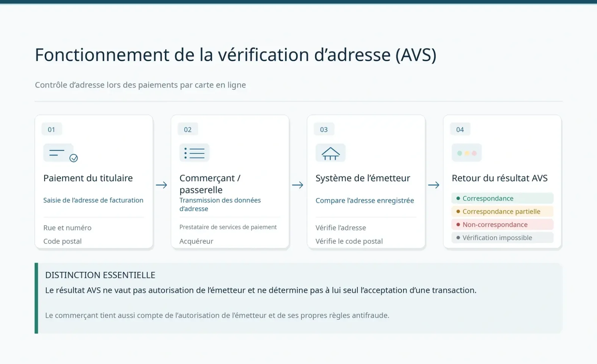This screenshot has width=597, height=364.
Task: Click 'Prestataire de services de paiement' line
Action: point(228,227)
